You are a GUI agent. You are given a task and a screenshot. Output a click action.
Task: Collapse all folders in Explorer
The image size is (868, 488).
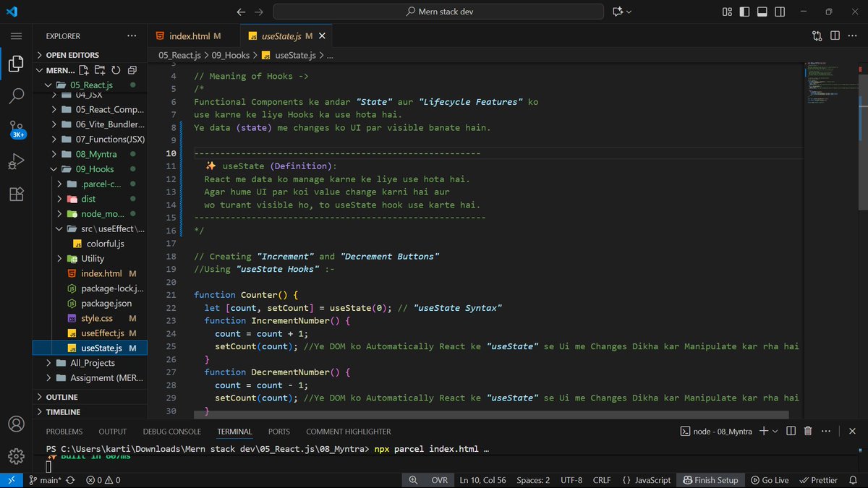[132, 70]
